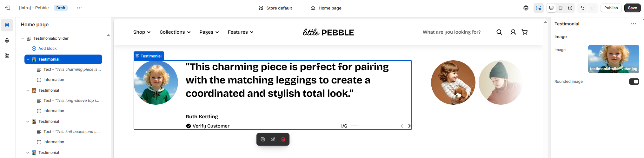
Task: Open the app embeds sidebar icon
Action: (7, 56)
